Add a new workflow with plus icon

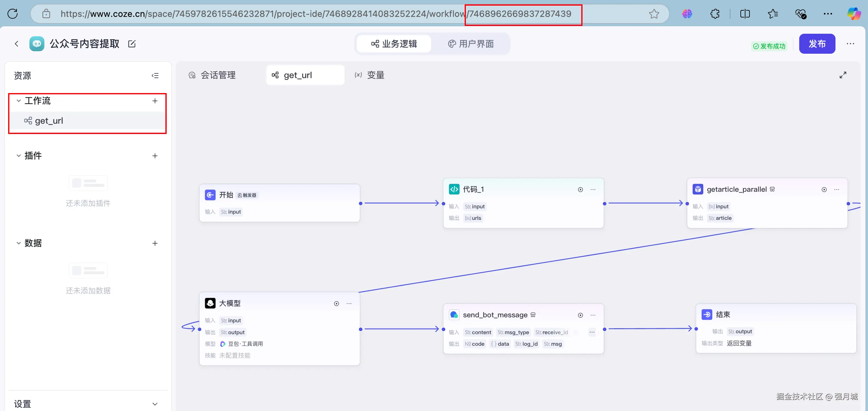tap(155, 101)
